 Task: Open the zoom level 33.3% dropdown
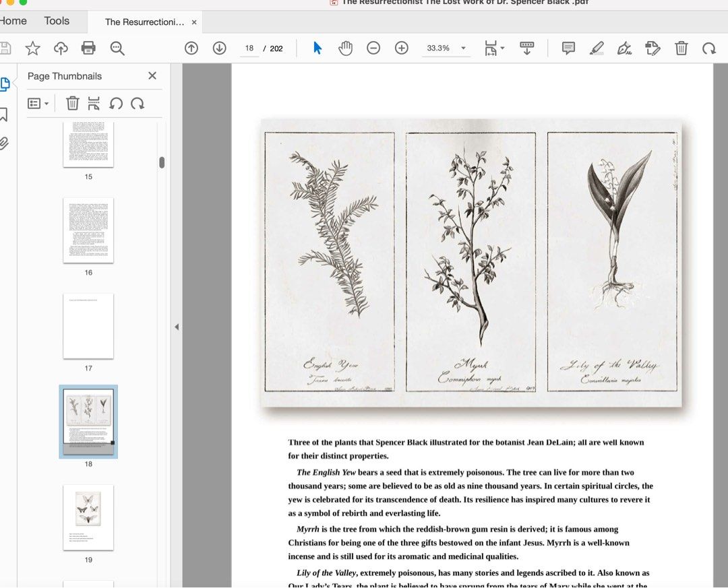tap(463, 48)
